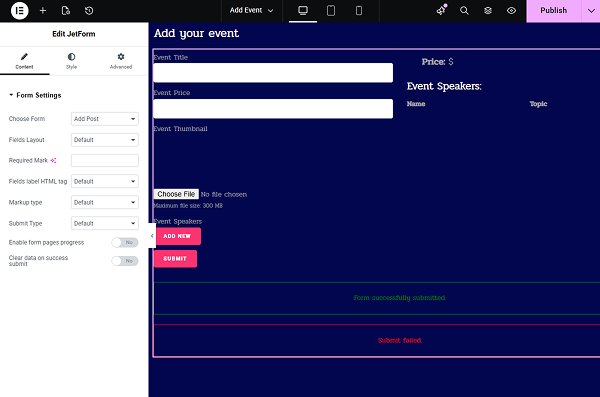The width and height of the screenshot is (600, 397).
Task: Click the plus Add Element icon
Action: tap(43, 10)
